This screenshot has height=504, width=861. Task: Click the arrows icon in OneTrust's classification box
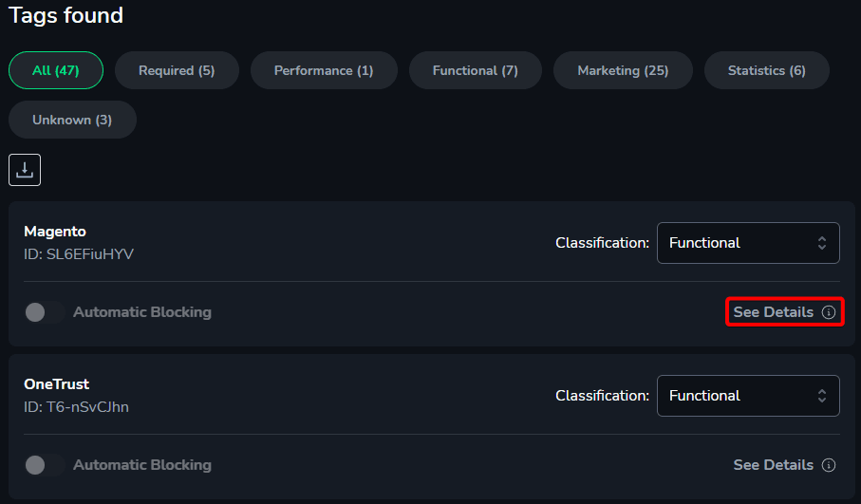(821, 396)
